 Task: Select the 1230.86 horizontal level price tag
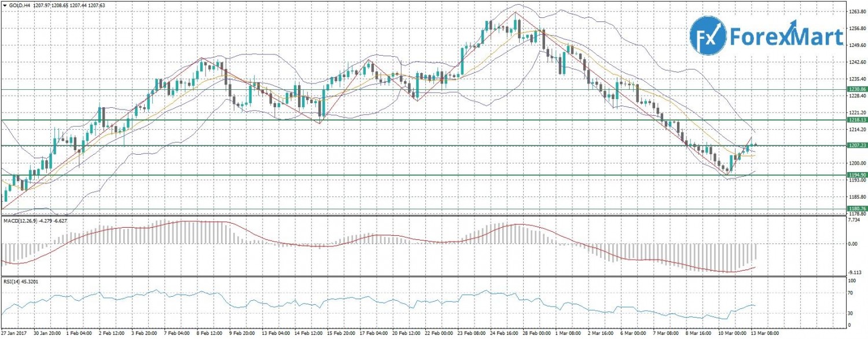[856, 89]
